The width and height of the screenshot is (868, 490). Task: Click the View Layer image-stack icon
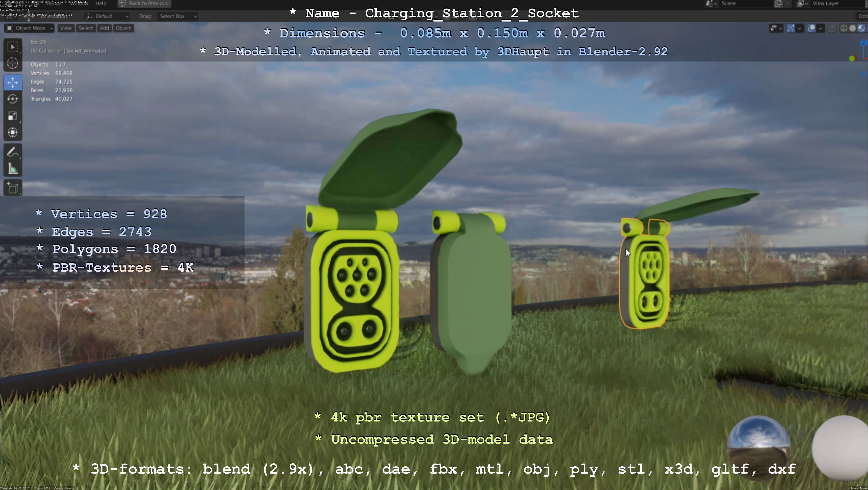click(x=800, y=3)
